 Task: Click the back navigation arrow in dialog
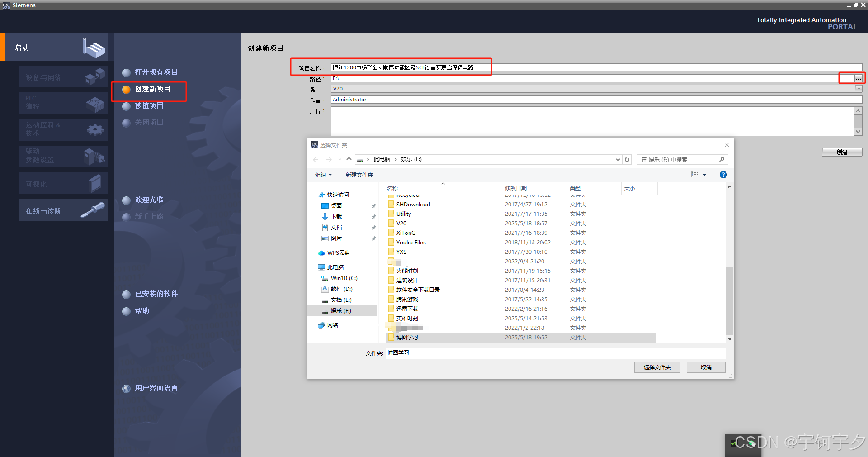[x=316, y=160]
